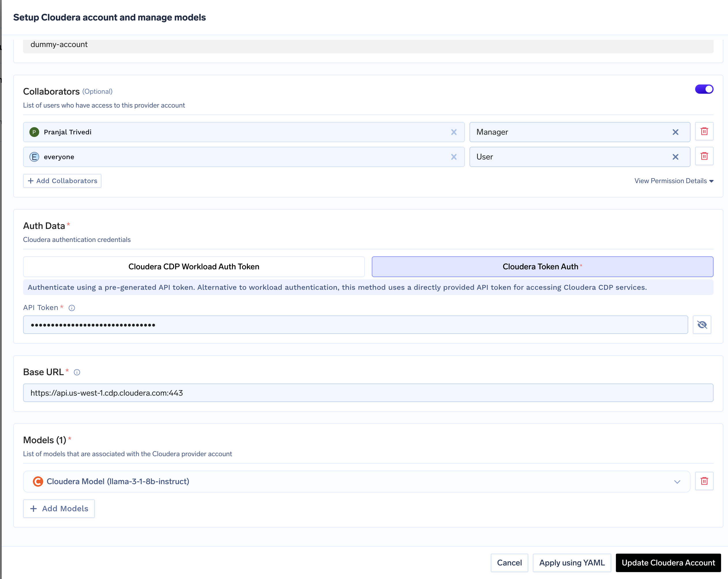728x579 pixels.
Task: Switch to Cloudera CDP Workload Auth Token
Action: pyautogui.click(x=193, y=266)
